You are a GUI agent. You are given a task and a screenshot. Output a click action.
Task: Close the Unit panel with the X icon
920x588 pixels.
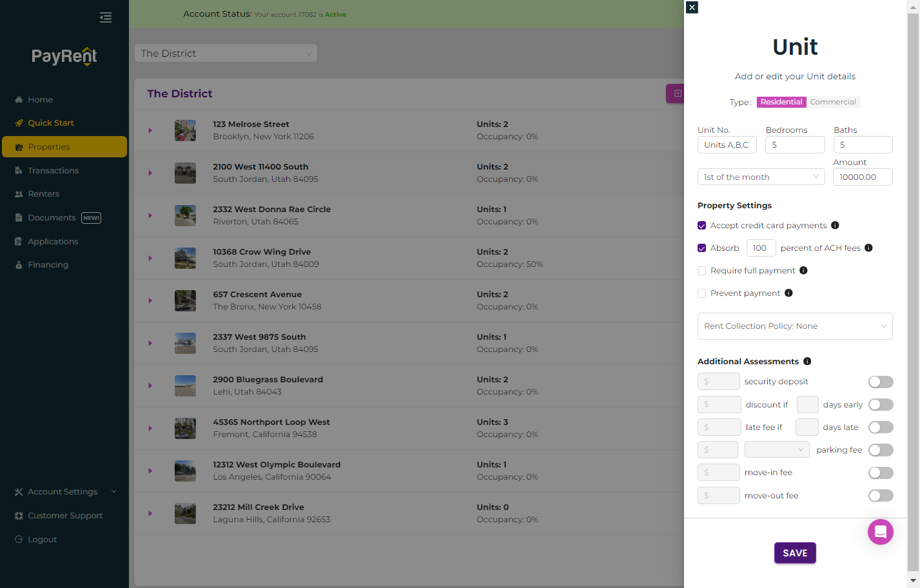click(692, 7)
